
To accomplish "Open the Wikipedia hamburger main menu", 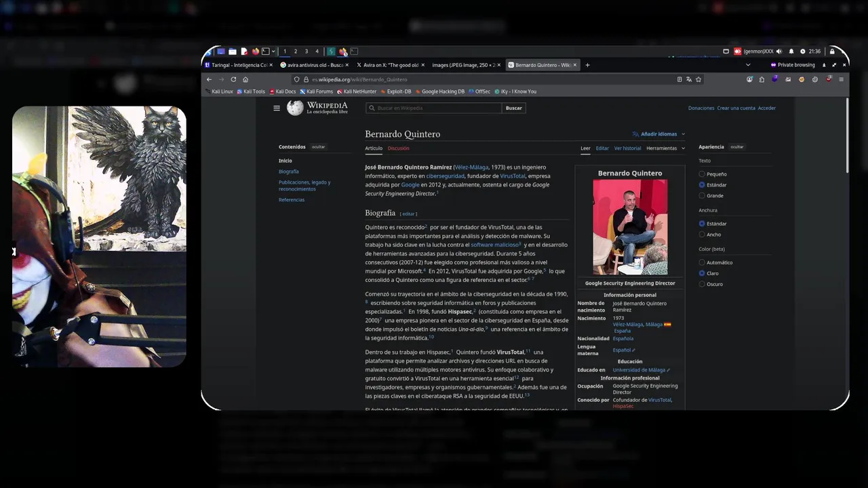I will point(276,108).
